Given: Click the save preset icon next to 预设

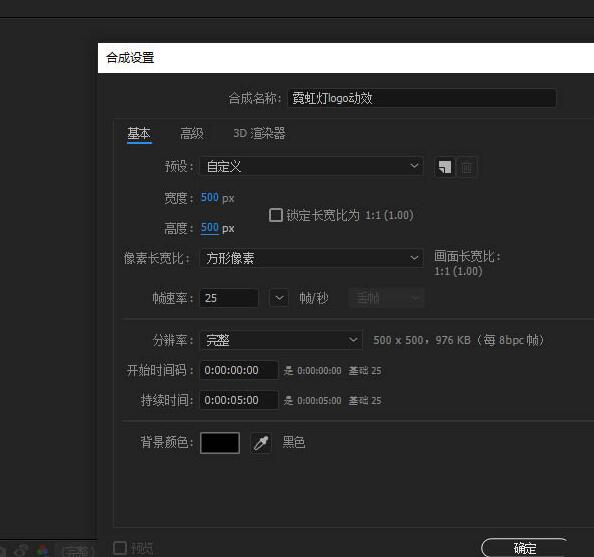Looking at the screenshot, I should coord(445,167).
